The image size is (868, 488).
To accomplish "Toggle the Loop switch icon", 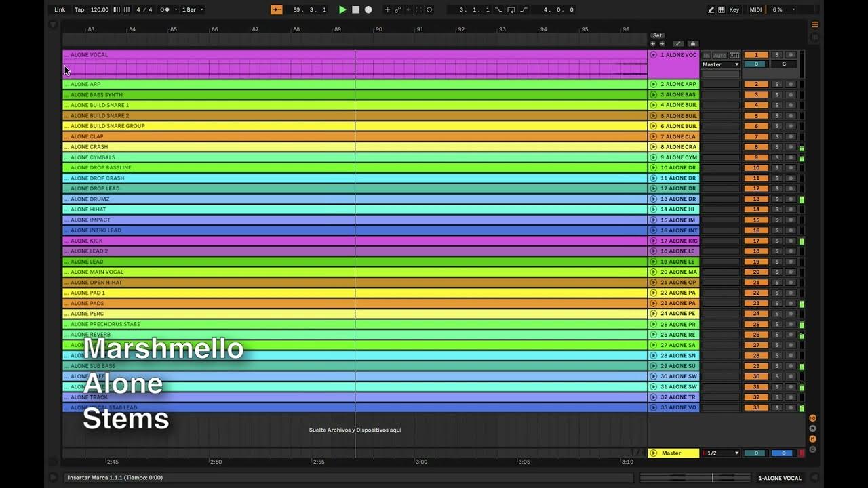I will click(511, 9).
